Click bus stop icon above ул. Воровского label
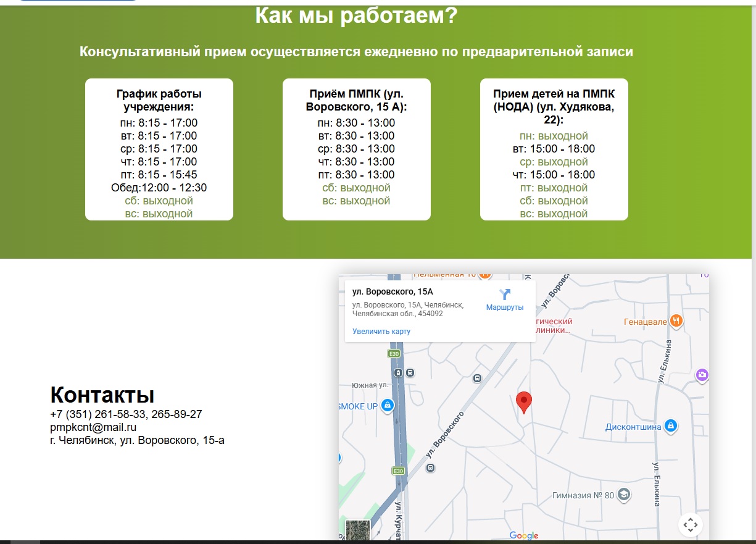 point(477,379)
